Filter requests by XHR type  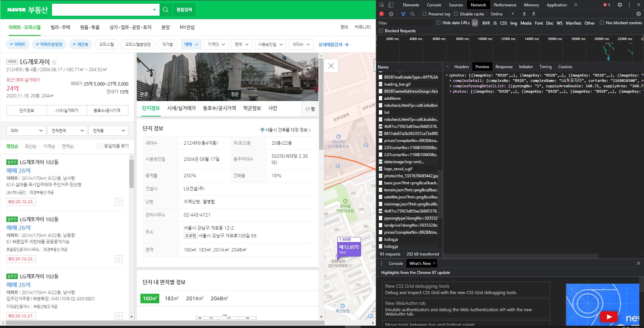[x=486, y=23]
